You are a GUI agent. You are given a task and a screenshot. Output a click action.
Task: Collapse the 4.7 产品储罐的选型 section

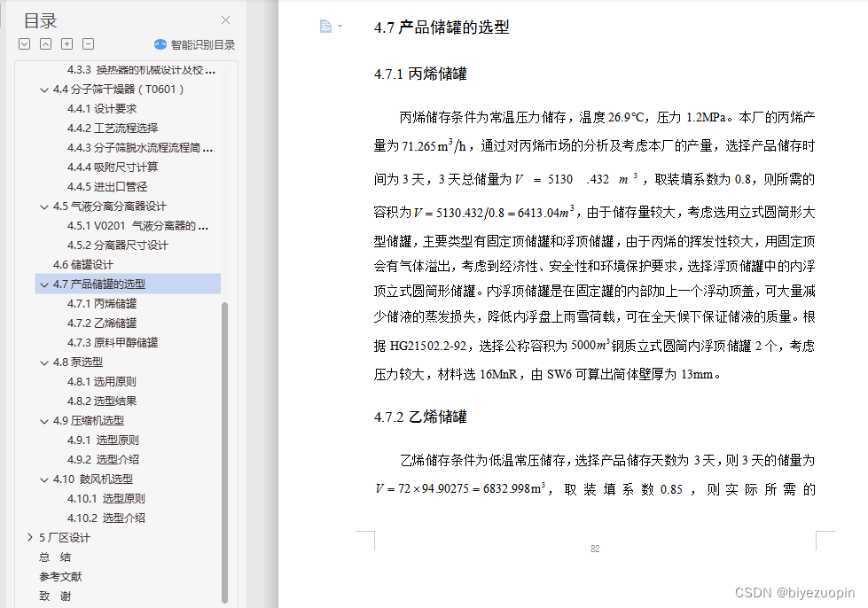43,284
